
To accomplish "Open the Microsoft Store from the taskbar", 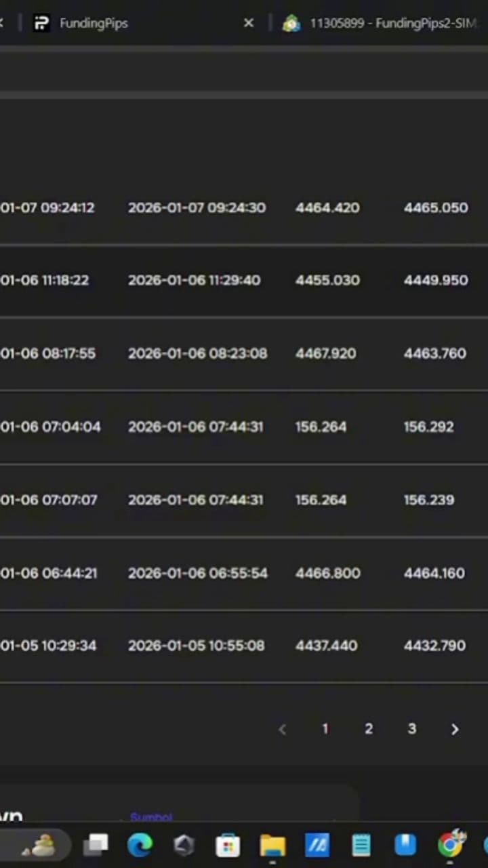I will 228,845.
